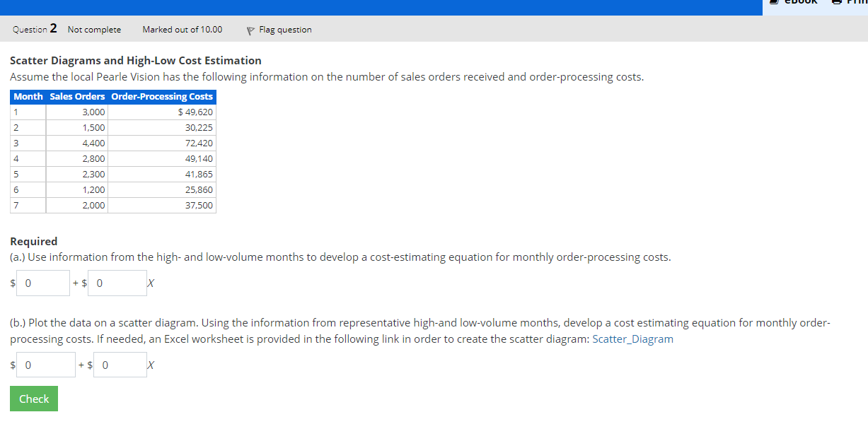Click the variable cost input in part (a)
This screenshot has width=868, height=441.
(117, 283)
